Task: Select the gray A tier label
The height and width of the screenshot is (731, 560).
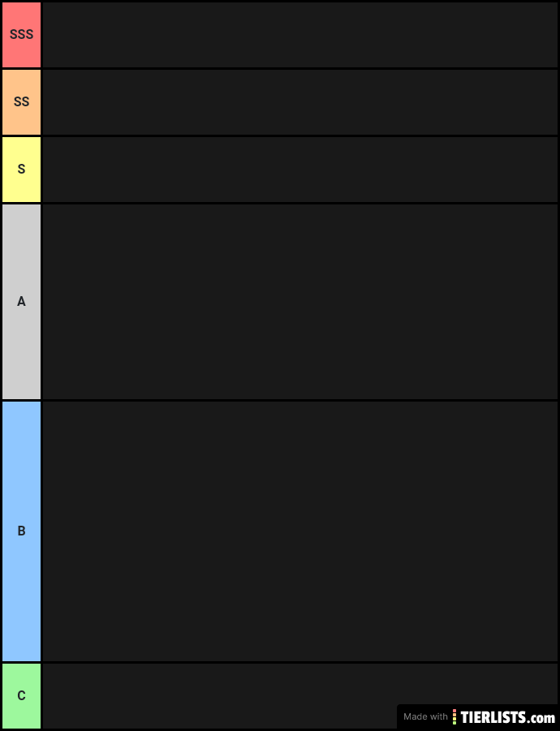Action: 21,302
